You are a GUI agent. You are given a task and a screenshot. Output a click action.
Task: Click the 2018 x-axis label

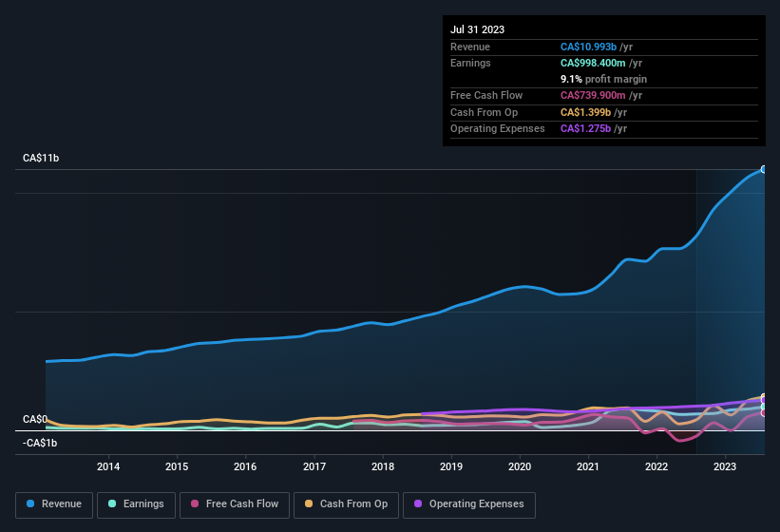[x=383, y=466]
